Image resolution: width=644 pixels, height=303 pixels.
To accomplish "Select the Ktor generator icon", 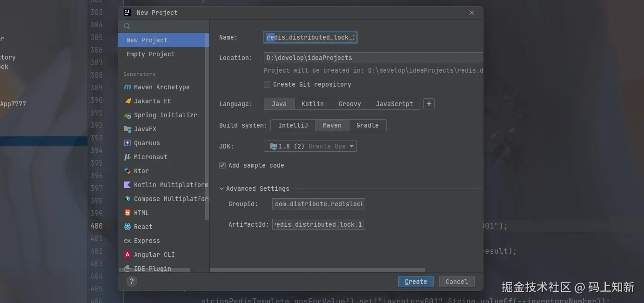I will (127, 171).
